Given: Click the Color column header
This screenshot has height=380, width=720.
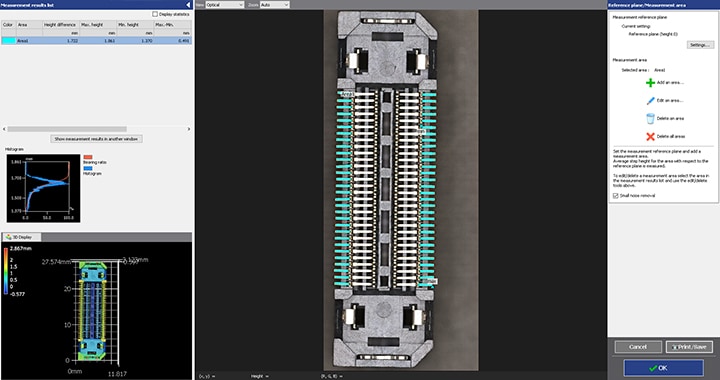Looking at the screenshot, I should click(8, 25).
